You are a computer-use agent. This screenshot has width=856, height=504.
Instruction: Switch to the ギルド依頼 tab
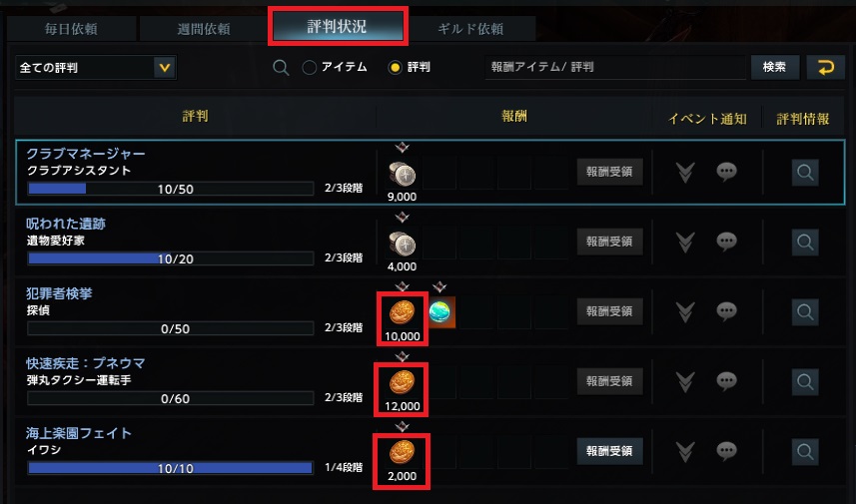point(470,28)
